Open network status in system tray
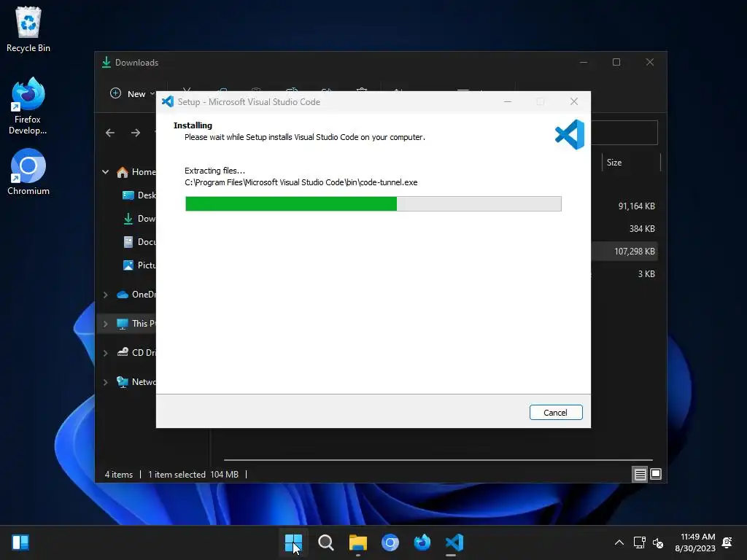 click(x=639, y=542)
